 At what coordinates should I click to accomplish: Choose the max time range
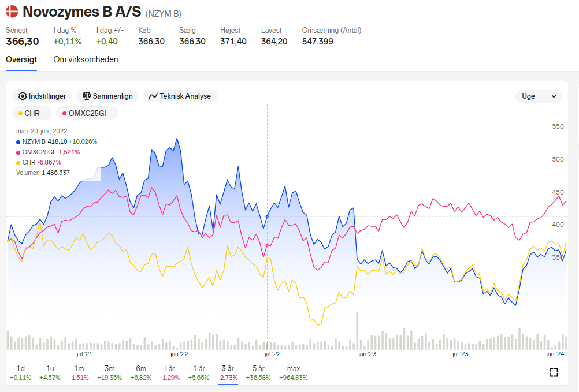coord(294,373)
